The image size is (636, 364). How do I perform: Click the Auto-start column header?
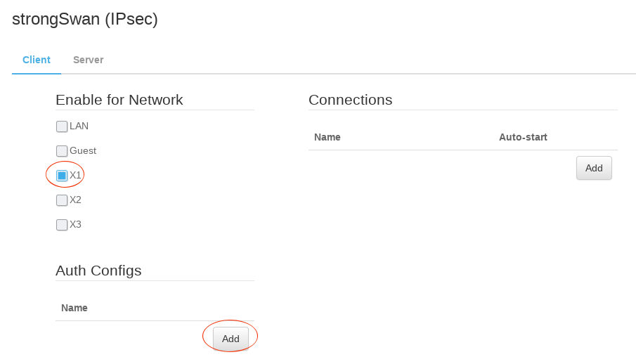tap(523, 137)
